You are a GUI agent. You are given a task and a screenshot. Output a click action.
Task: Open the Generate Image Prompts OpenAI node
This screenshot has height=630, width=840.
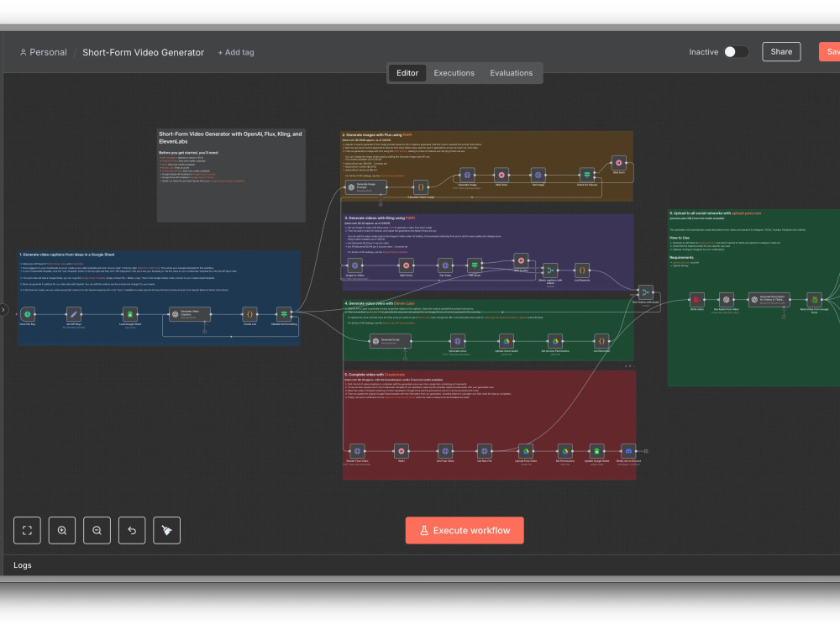pos(366,187)
